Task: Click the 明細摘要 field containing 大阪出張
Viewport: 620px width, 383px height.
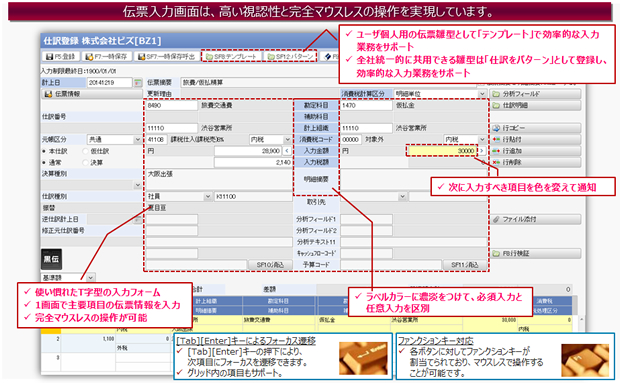Action: point(219,179)
